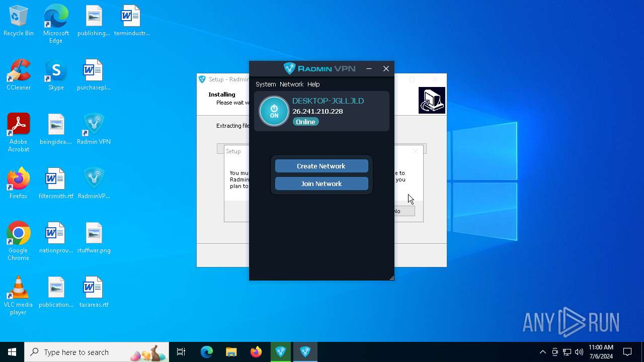Show hidden system tray icons
Image resolution: width=644 pixels, height=362 pixels.
click(542, 352)
